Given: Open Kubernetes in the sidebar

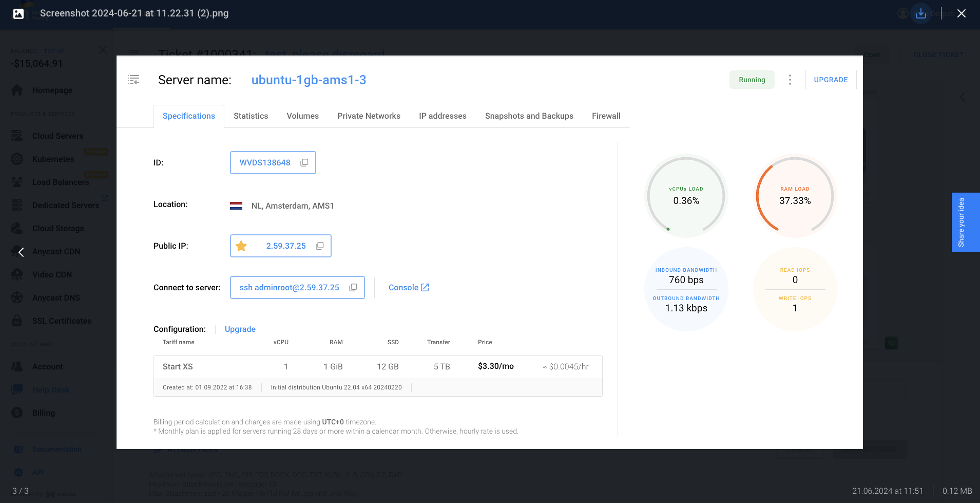Looking at the screenshot, I should (53, 159).
